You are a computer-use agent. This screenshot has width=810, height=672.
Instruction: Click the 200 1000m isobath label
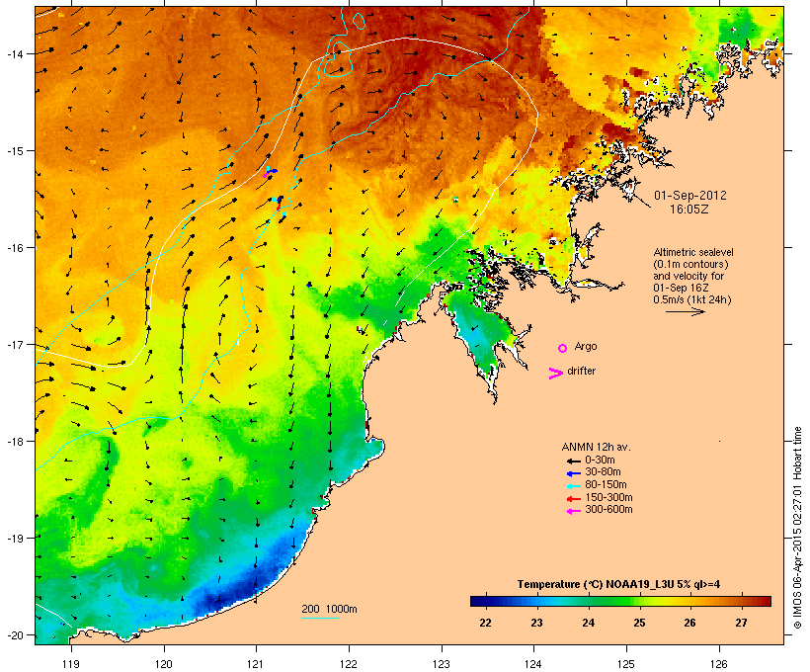click(x=329, y=609)
